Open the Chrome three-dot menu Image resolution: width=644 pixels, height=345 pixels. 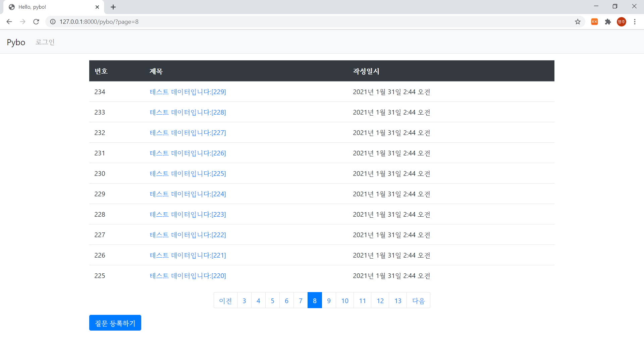click(x=635, y=21)
